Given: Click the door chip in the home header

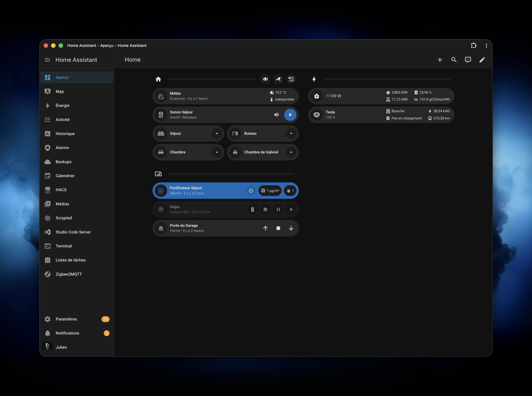Looking at the screenshot, I should [x=291, y=79].
